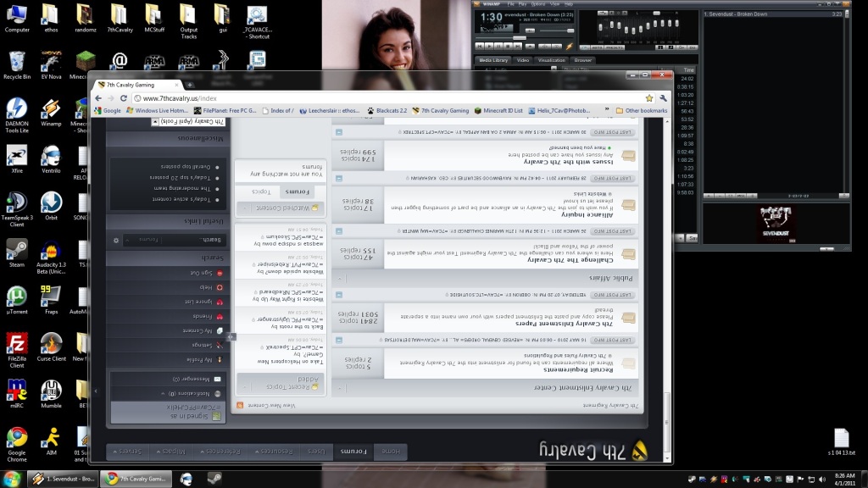Open the Other bookmarks folder

click(642, 110)
